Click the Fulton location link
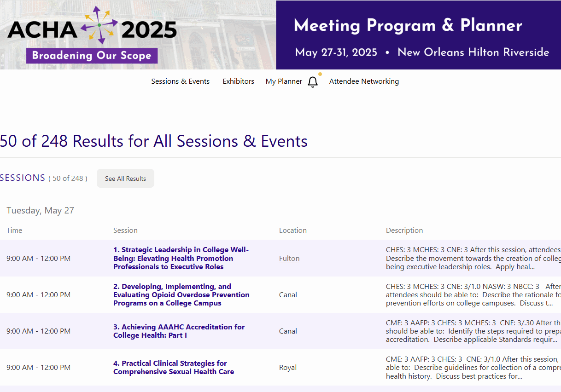 point(289,259)
